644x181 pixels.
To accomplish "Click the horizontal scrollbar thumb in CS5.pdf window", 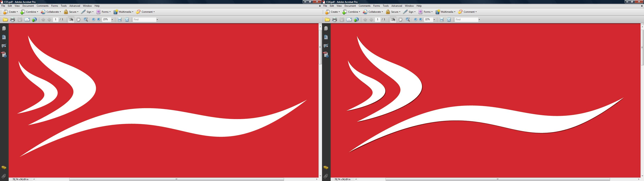I will [176, 179].
